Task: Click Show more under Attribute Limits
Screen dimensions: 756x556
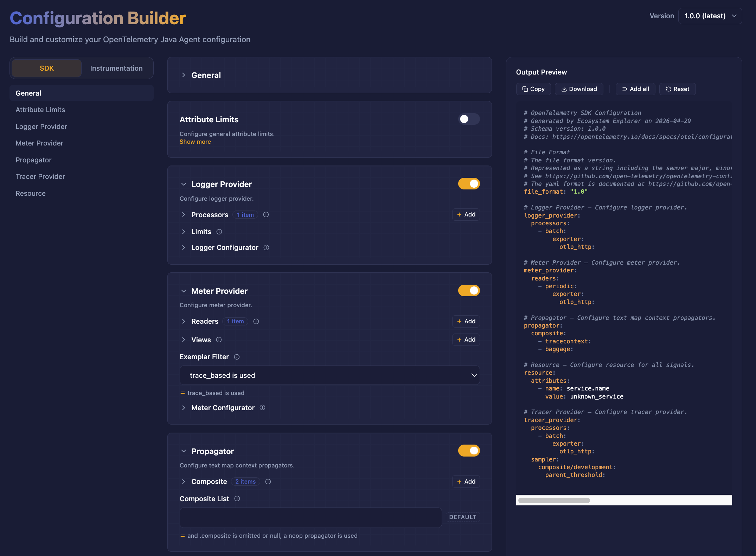Action: (x=195, y=142)
